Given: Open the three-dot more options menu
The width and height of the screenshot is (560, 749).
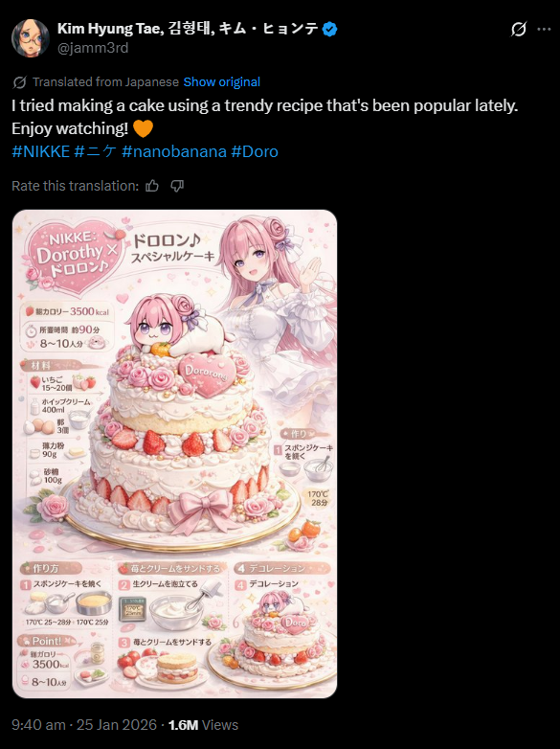Looking at the screenshot, I should 544,29.
